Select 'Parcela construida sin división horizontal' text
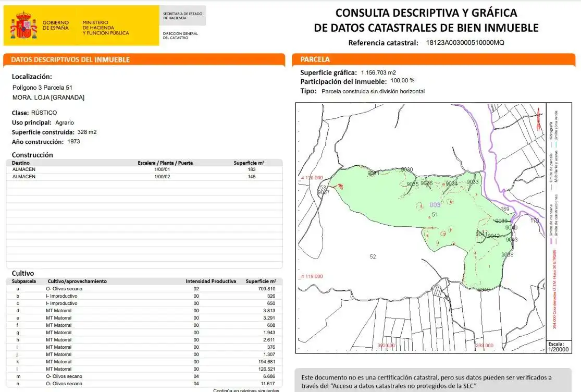This screenshot has width=581, height=392. pos(373,91)
